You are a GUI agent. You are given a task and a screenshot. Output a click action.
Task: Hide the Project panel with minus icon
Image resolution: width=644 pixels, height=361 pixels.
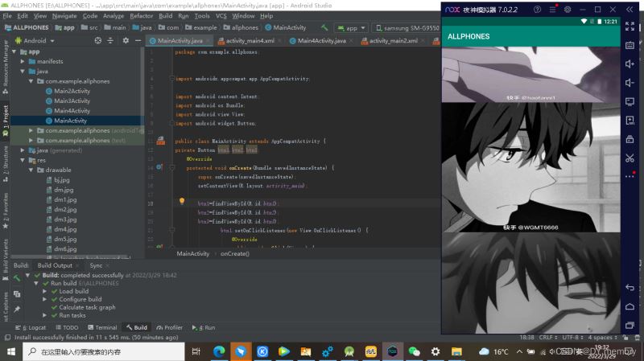138,40
